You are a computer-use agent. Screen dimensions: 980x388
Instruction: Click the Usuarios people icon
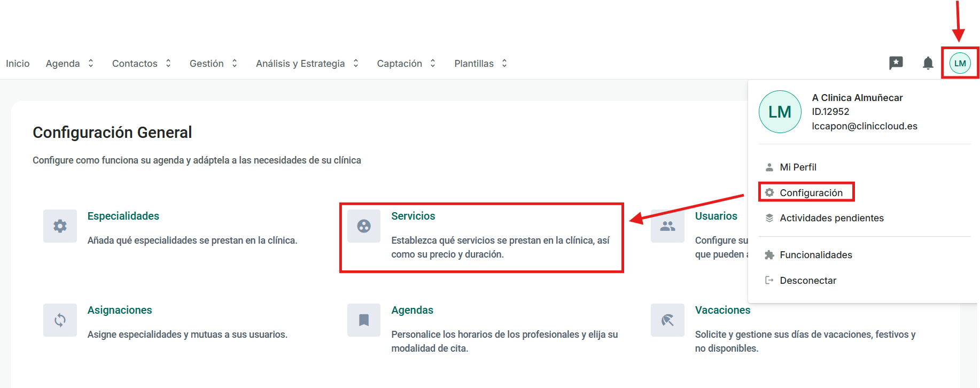[x=667, y=226]
